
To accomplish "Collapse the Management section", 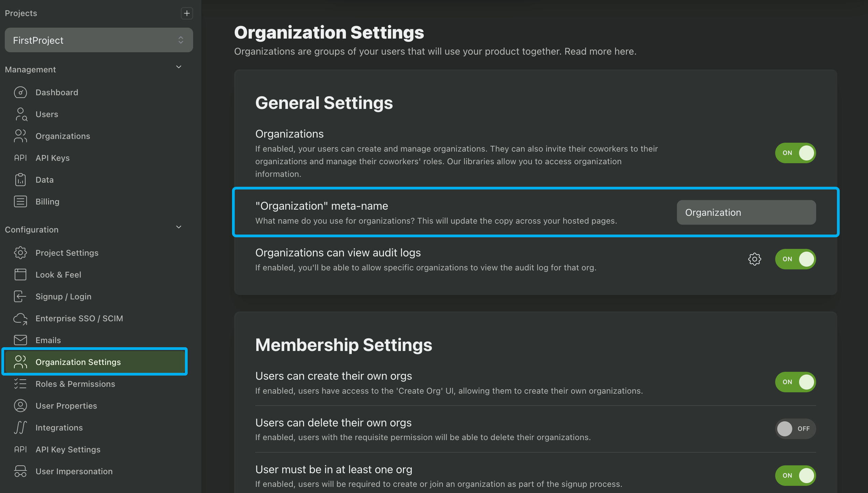I will pyautogui.click(x=178, y=67).
